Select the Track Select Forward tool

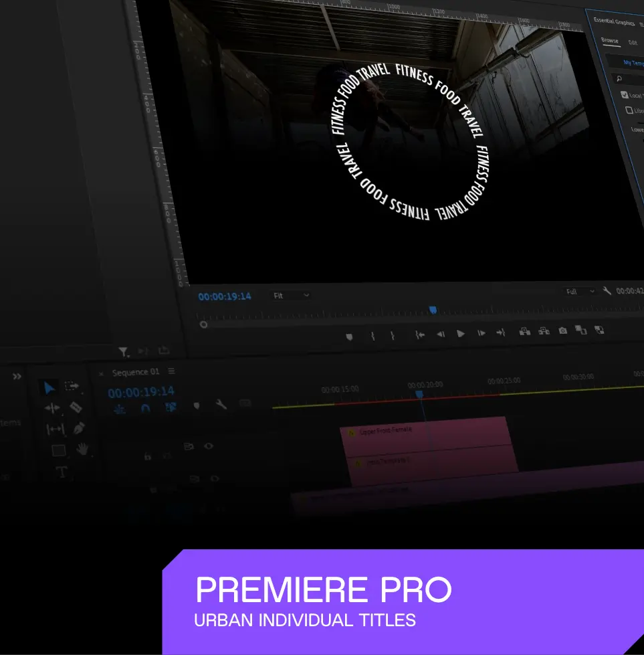[x=72, y=385]
